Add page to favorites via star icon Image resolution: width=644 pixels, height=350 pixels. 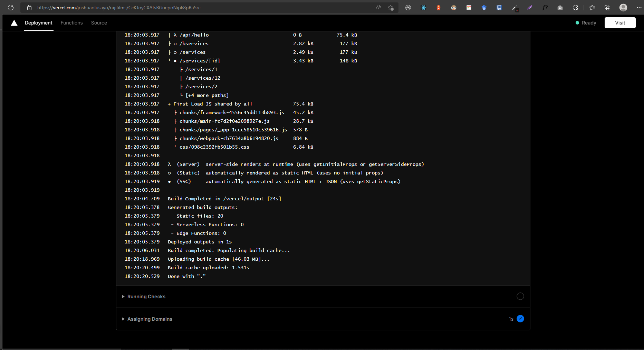pos(391,7)
